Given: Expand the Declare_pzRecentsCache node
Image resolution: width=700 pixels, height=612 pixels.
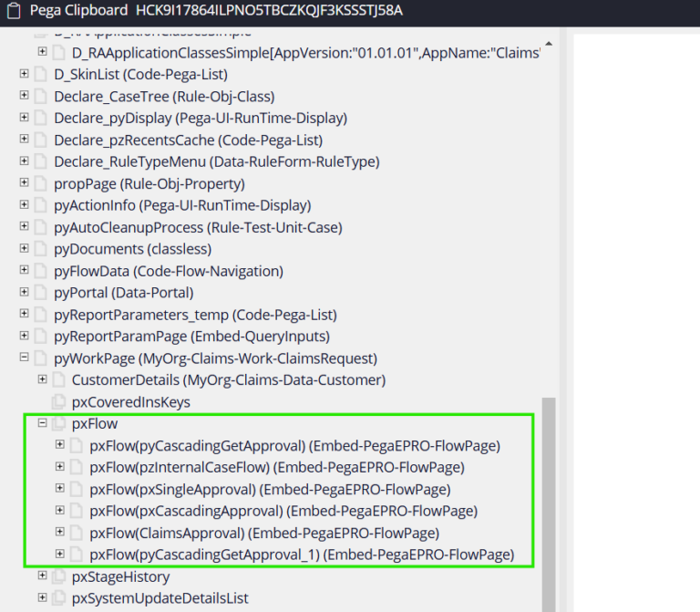Looking at the screenshot, I should [24, 139].
